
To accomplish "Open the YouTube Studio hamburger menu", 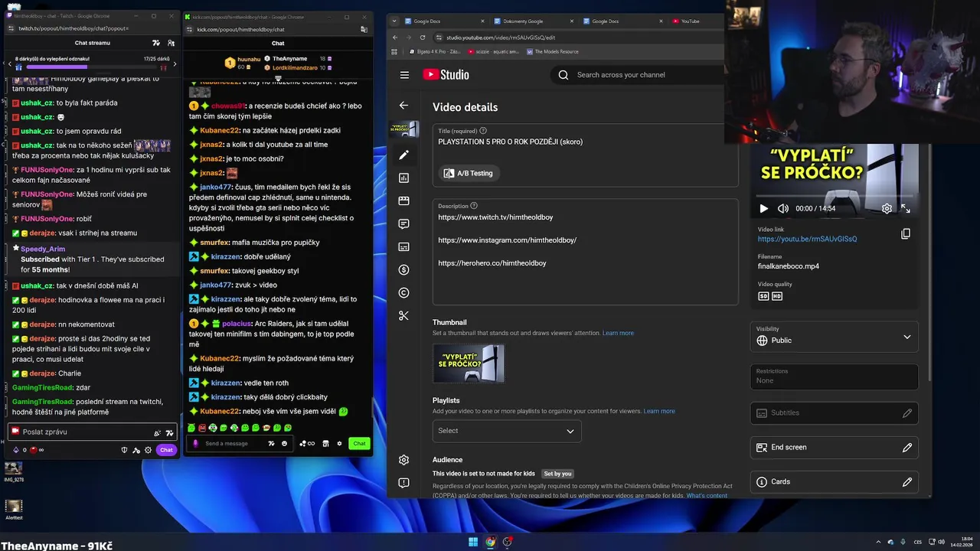I will click(x=404, y=75).
